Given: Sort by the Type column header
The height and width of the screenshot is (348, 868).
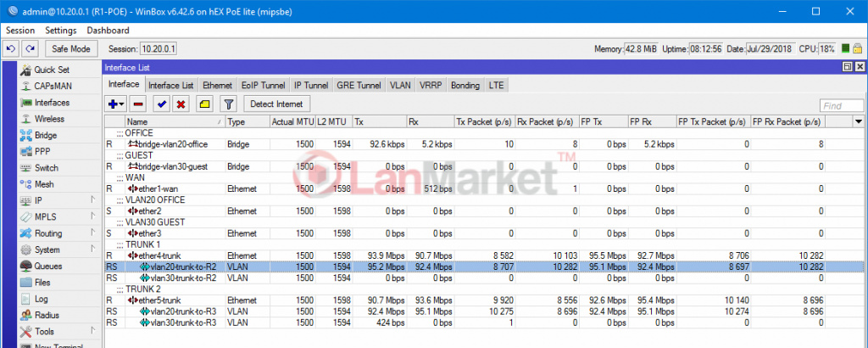Looking at the screenshot, I should click(x=248, y=121).
